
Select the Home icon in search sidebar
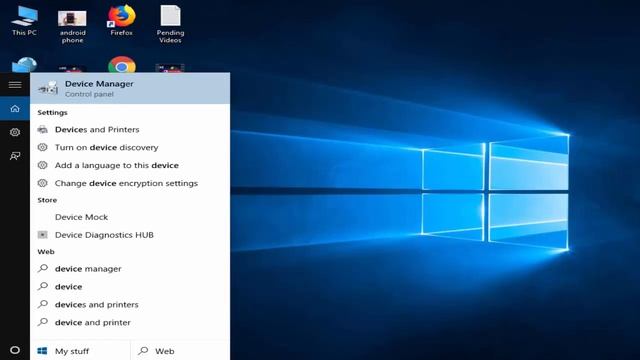(15, 109)
